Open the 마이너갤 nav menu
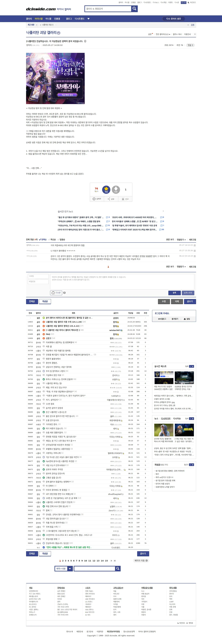 [39, 19]
